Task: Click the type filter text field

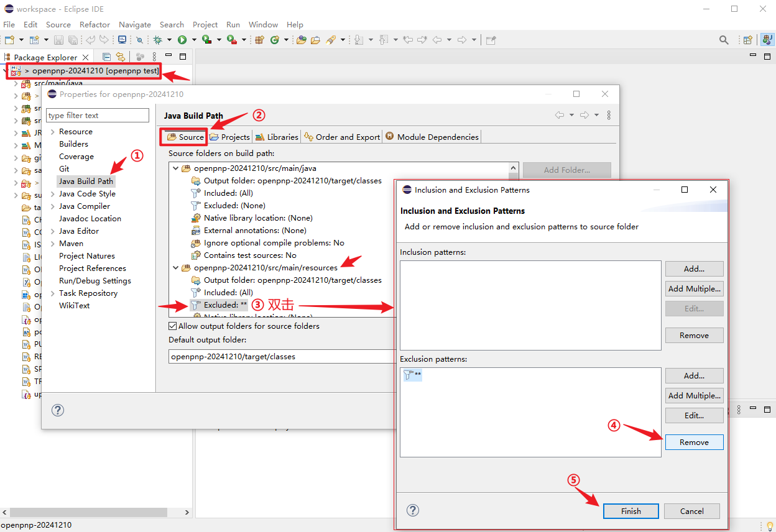Action: tap(98, 116)
